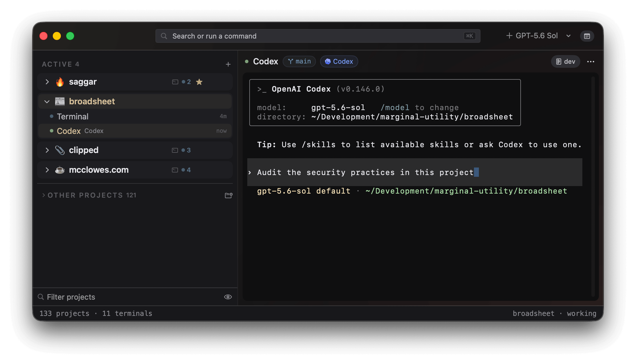Click the terminal vertical scrollbar
Screen dimensions: 636x364
click(593, 187)
